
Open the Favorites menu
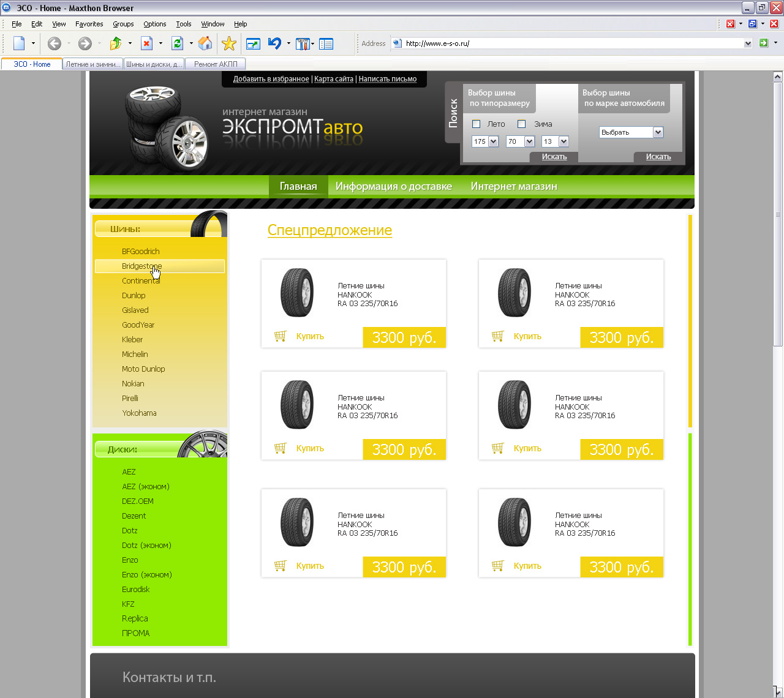(89, 24)
